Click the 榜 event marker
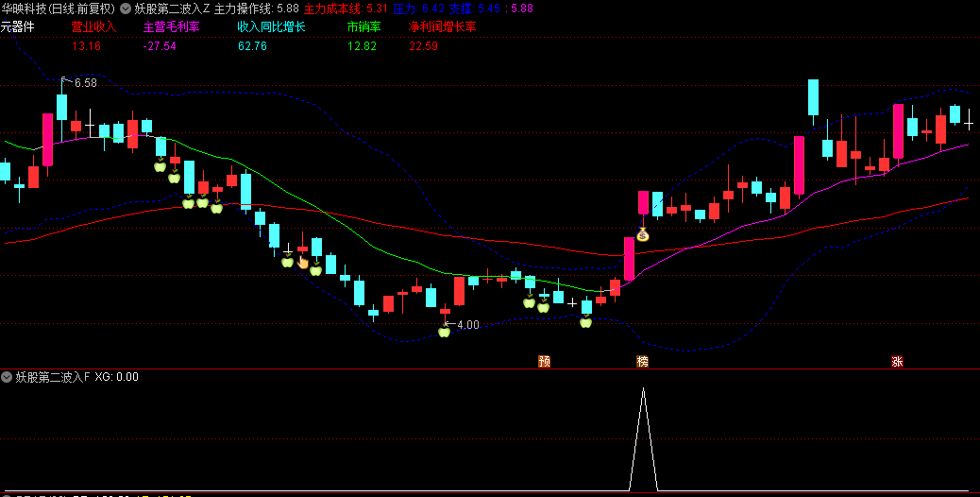This screenshot has width=980, height=497. pos(643,361)
